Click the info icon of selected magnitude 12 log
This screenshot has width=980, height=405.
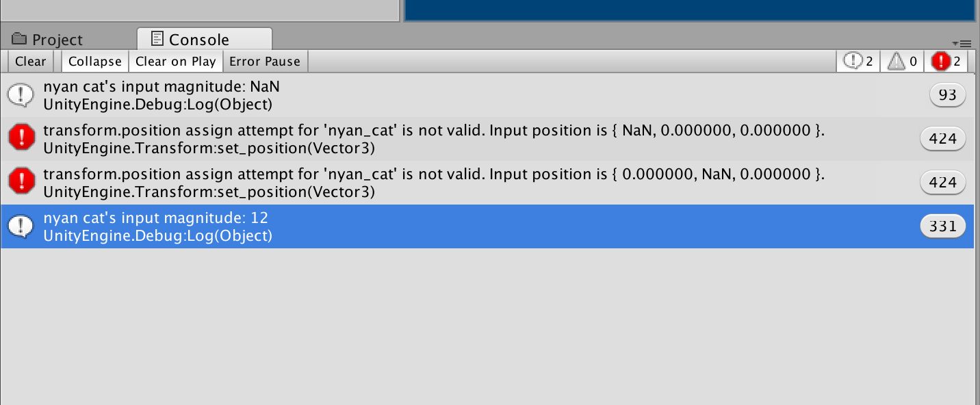point(21,226)
